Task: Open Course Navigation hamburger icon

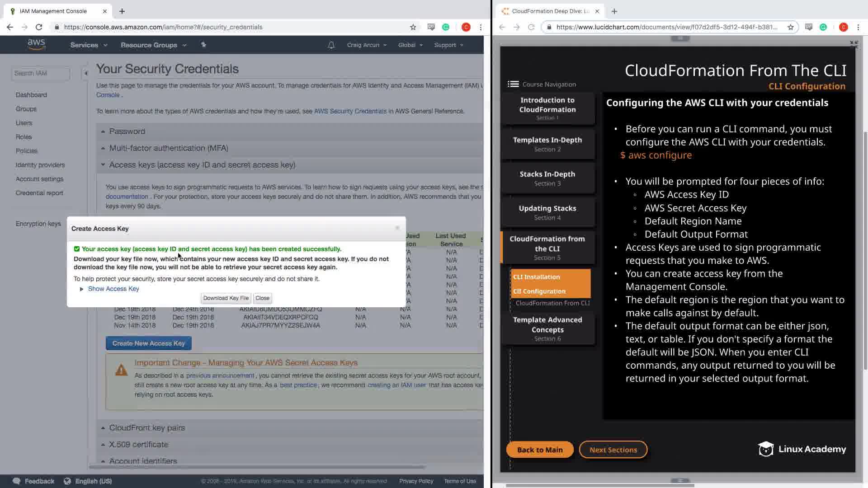Action: coord(513,84)
